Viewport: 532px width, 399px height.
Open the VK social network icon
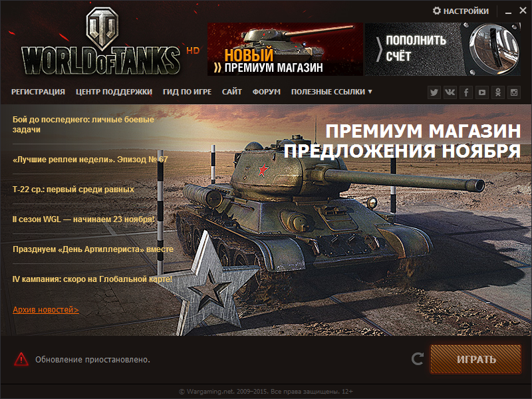450,92
